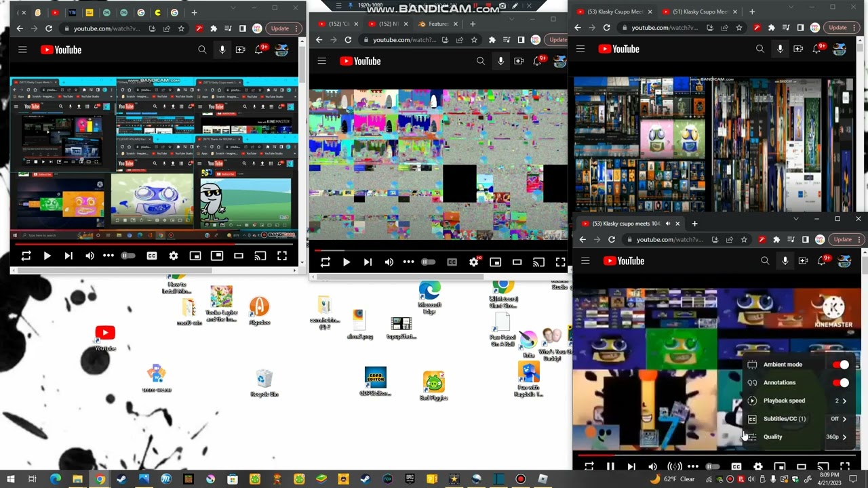Screen dimensions: 868x488
Task: Open settings gear in top-left player
Action: click(x=174, y=256)
